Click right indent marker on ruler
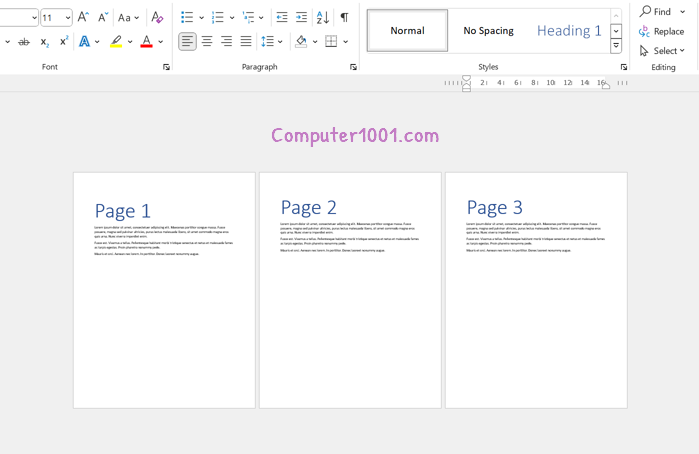 606,86
